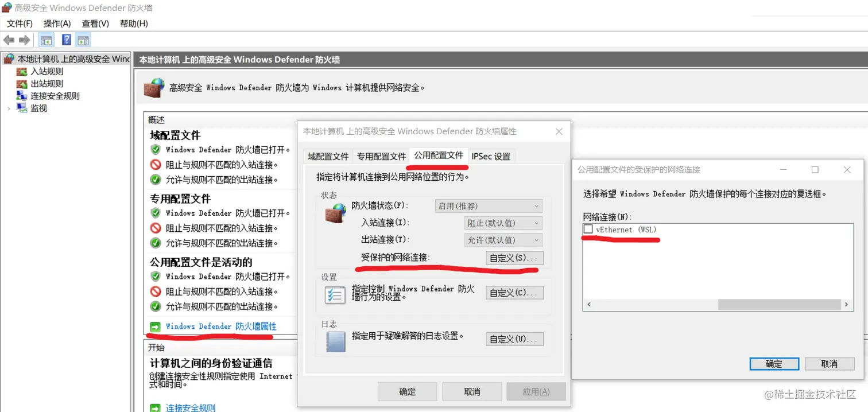Open the 入站连接 dropdown
Image resolution: width=868 pixels, height=412 pixels.
tap(503, 223)
